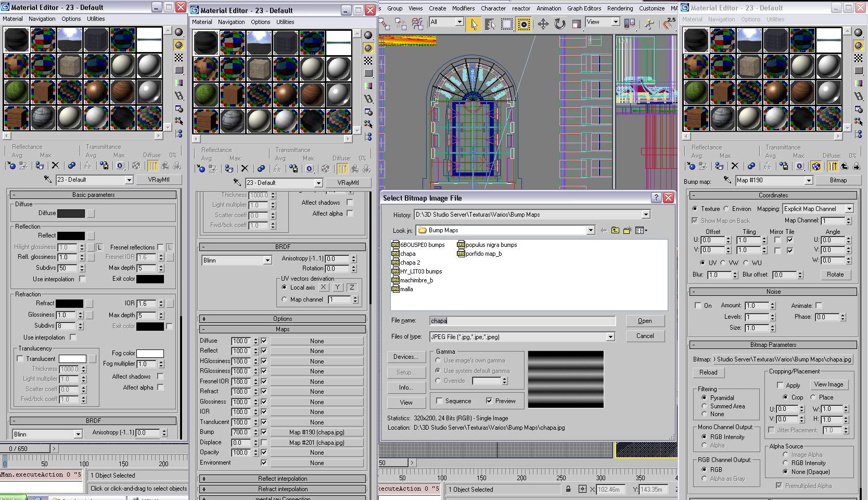Activate the Select and Move tool
The width and height of the screenshot is (868, 500).
(543, 24)
